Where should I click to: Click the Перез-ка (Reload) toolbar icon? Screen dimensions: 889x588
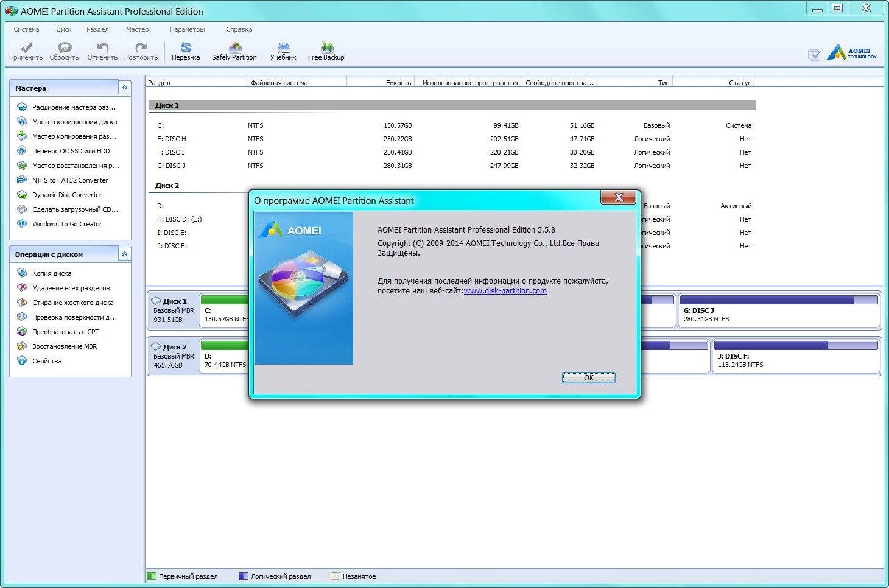pos(186,51)
